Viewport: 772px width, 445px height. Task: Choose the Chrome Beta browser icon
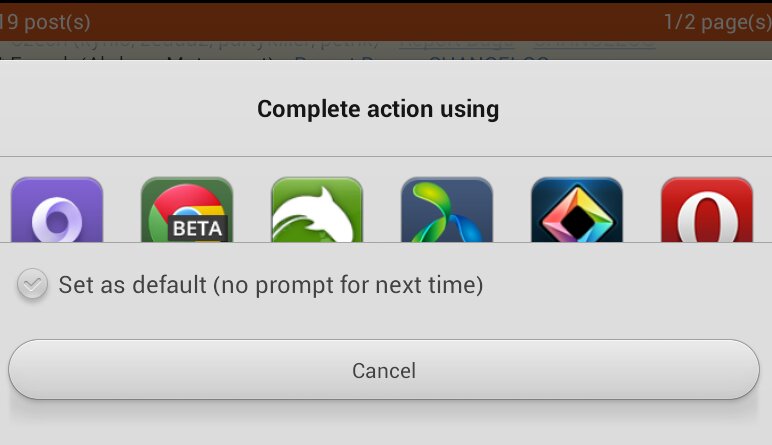pyautogui.click(x=187, y=210)
